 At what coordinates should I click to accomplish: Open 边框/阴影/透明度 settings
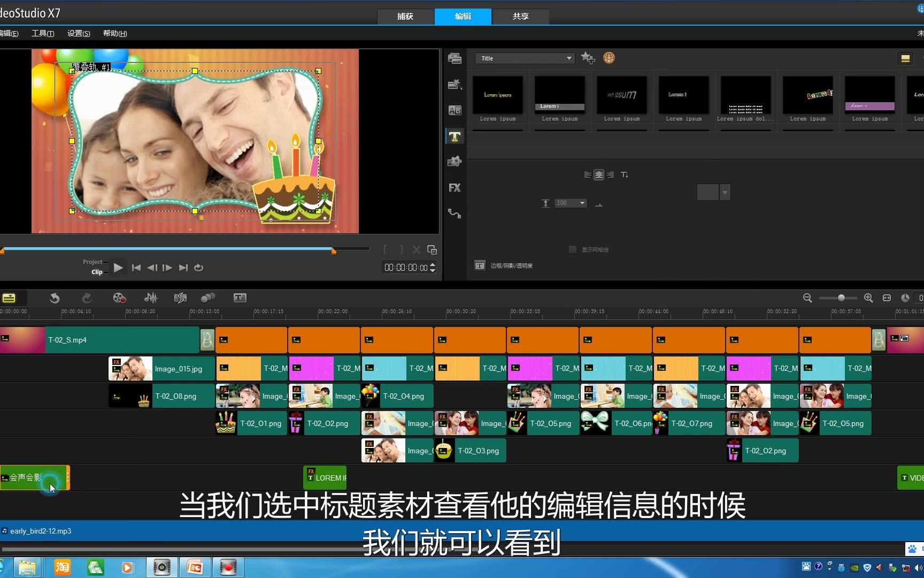pyautogui.click(x=504, y=265)
